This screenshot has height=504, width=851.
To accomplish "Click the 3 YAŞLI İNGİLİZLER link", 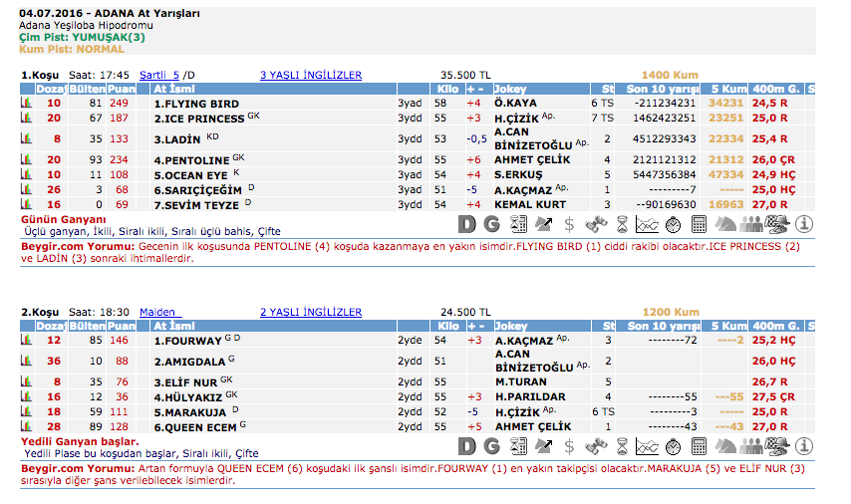I will [x=311, y=75].
